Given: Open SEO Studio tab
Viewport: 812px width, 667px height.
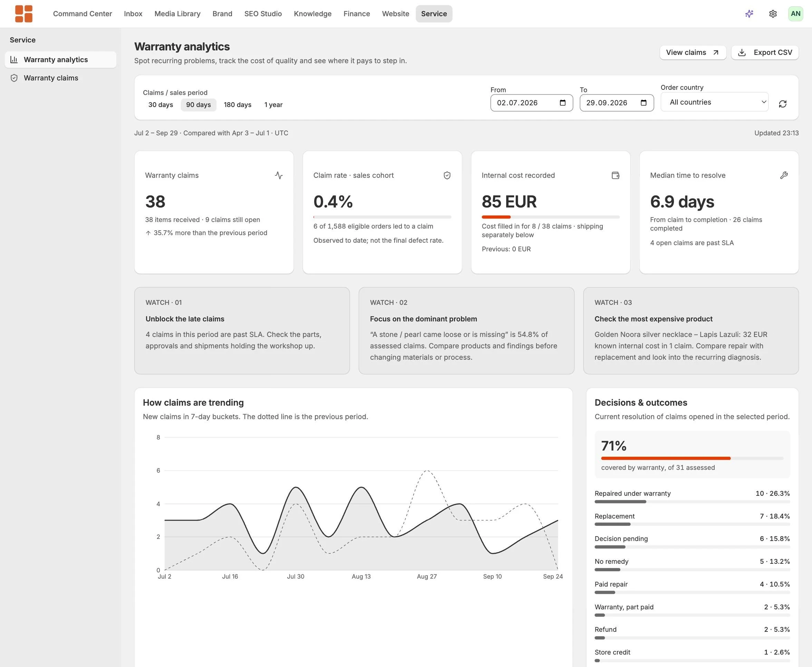Looking at the screenshot, I should click(x=263, y=14).
